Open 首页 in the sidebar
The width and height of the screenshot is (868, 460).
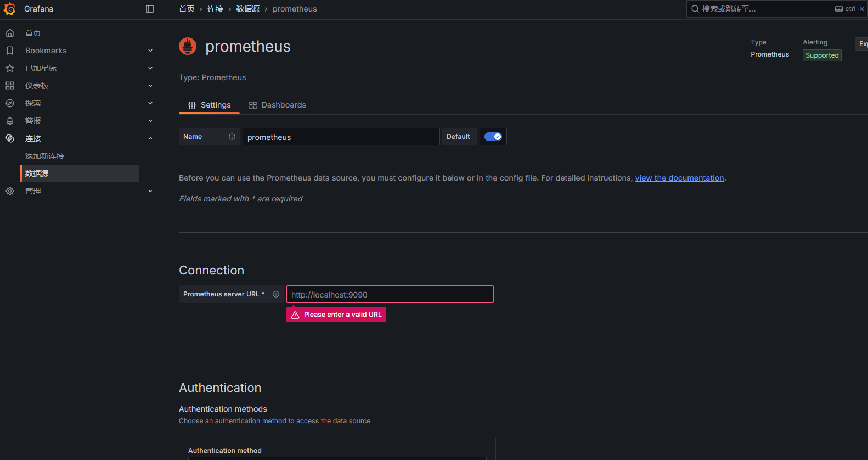tap(33, 33)
